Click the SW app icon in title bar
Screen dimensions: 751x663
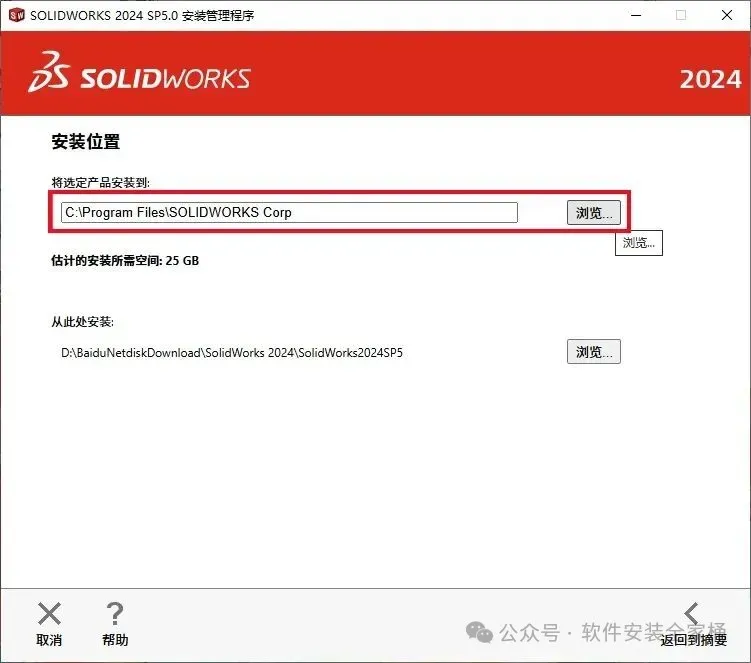(x=17, y=15)
